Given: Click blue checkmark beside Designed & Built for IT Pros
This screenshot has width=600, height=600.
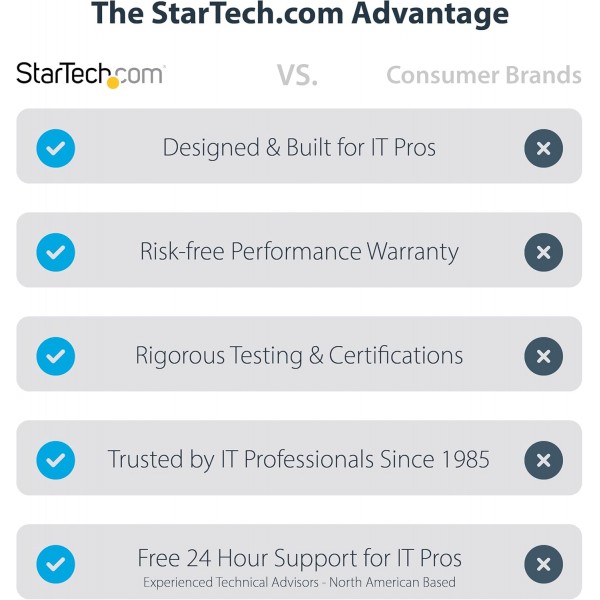Looking at the screenshot, I should pyautogui.click(x=56, y=148).
